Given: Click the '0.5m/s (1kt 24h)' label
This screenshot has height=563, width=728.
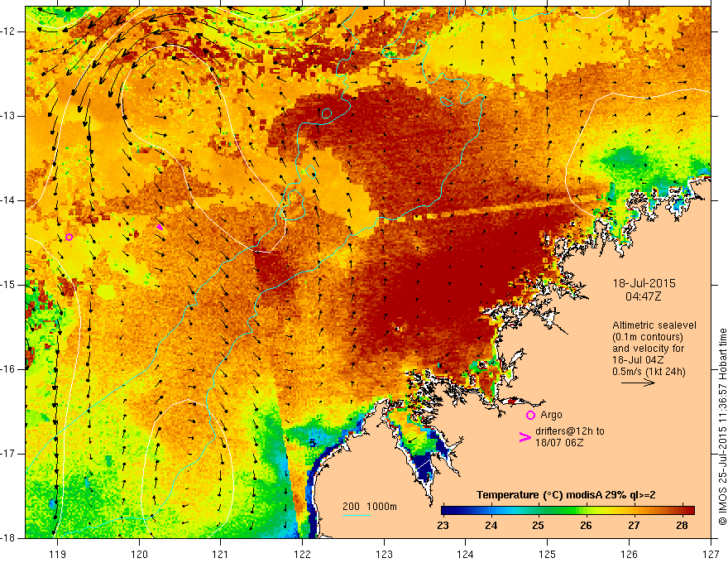Looking at the screenshot, I should pyautogui.click(x=649, y=371).
